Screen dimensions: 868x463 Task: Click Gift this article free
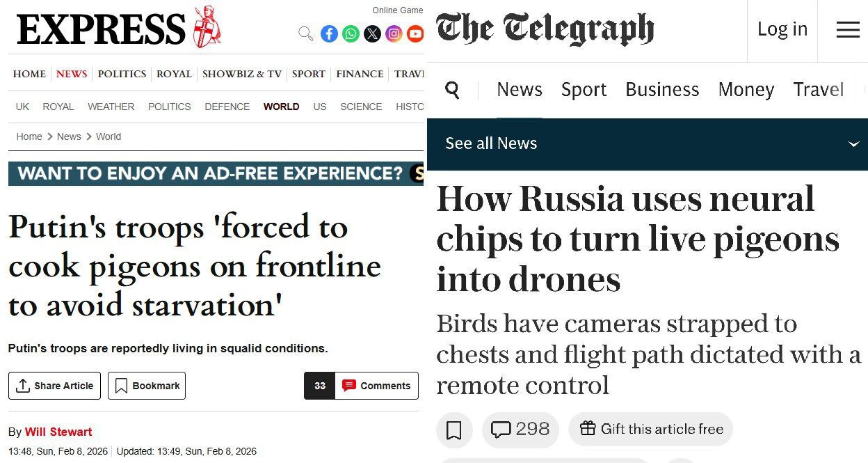pyautogui.click(x=651, y=429)
